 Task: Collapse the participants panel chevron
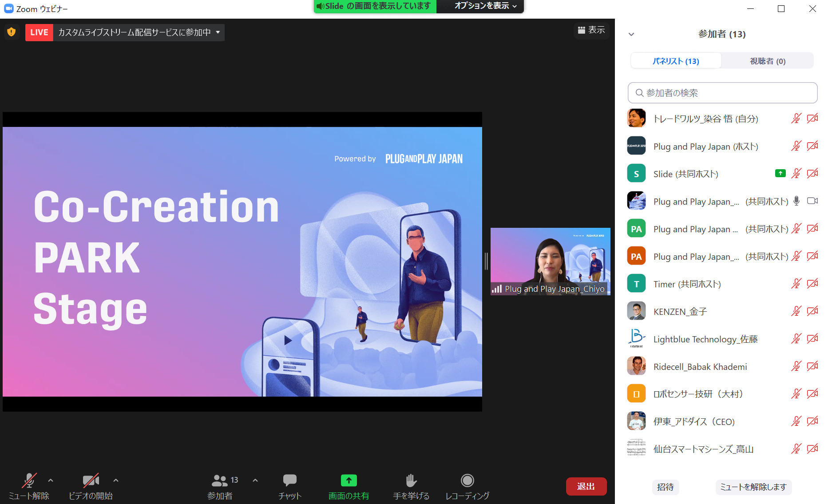631,34
